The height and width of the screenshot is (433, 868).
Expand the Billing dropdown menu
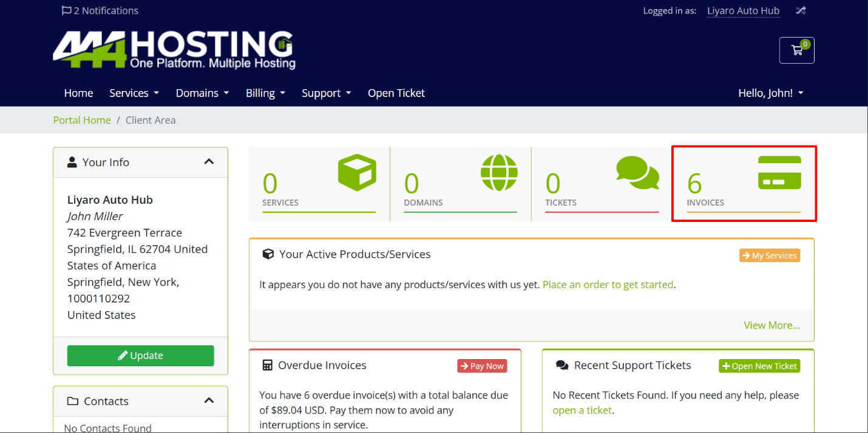[x=265, y=93]
